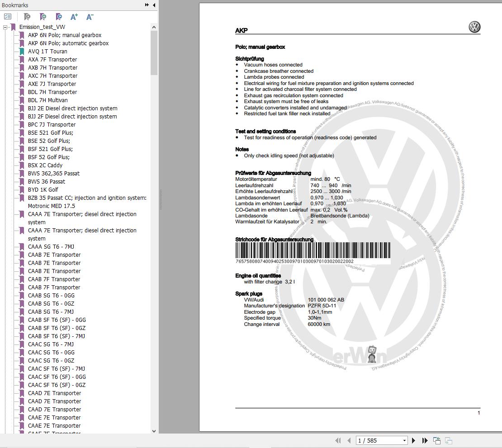Open bookmark AXA 7F Transporter
Screen dimensions: 502x448
[52, 60]
